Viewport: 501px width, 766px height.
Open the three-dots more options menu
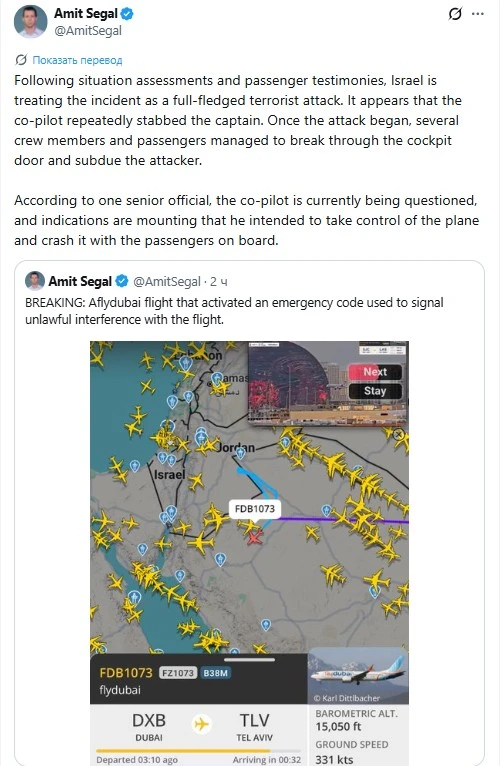coord(478,14)
